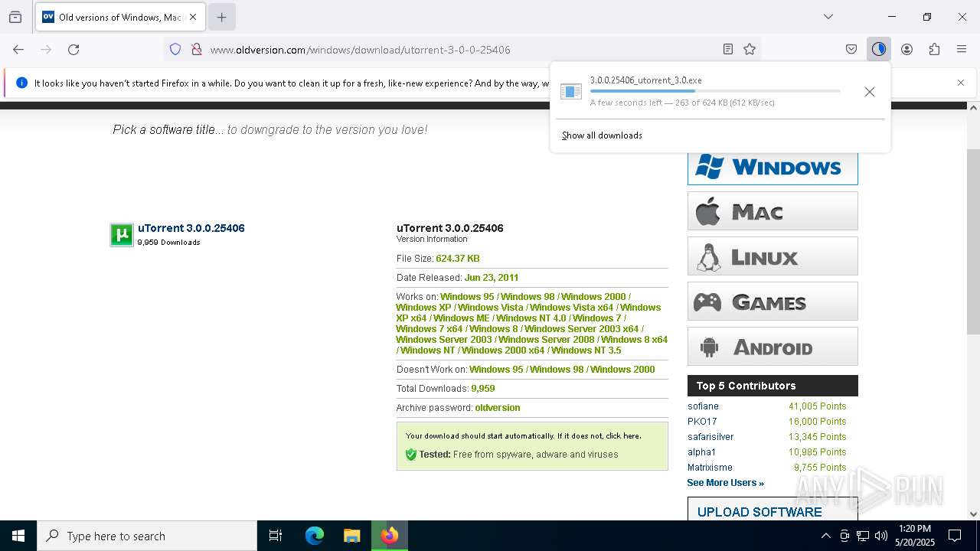Click the uTorrent green logo icon
The width and height of the screenshot is (980, 551).
[x=122, y=235]
